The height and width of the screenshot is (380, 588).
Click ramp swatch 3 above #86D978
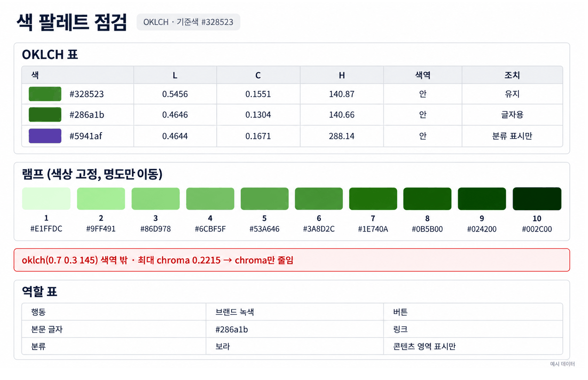coord(155,199)
